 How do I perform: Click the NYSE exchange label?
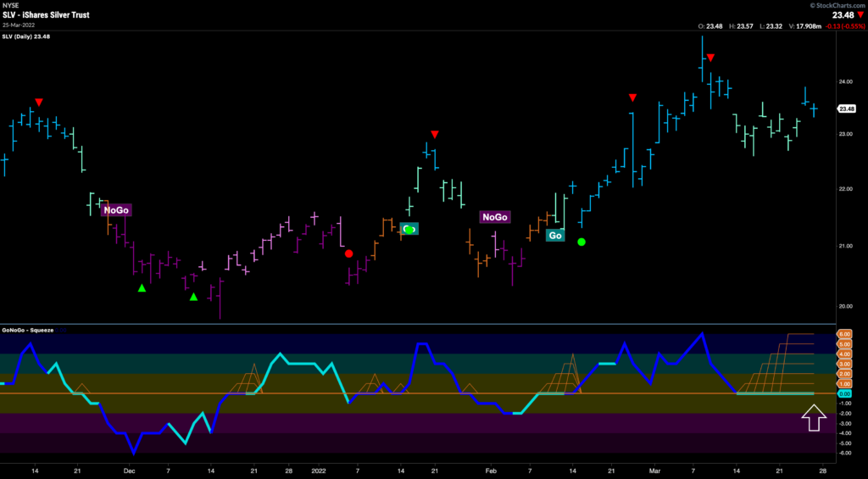pos(10,6)
